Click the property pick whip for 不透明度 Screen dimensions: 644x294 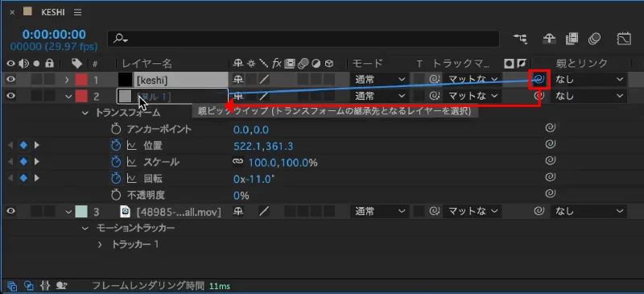551,193
